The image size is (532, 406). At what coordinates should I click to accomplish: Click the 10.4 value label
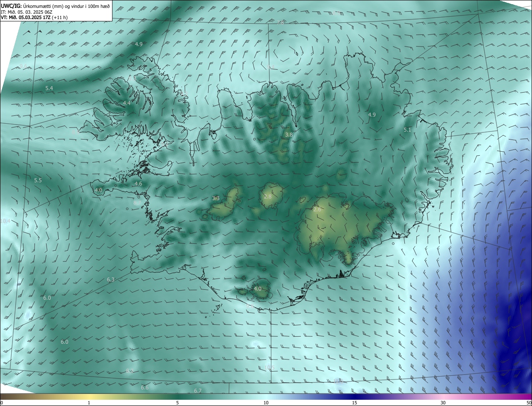(5, 221)
